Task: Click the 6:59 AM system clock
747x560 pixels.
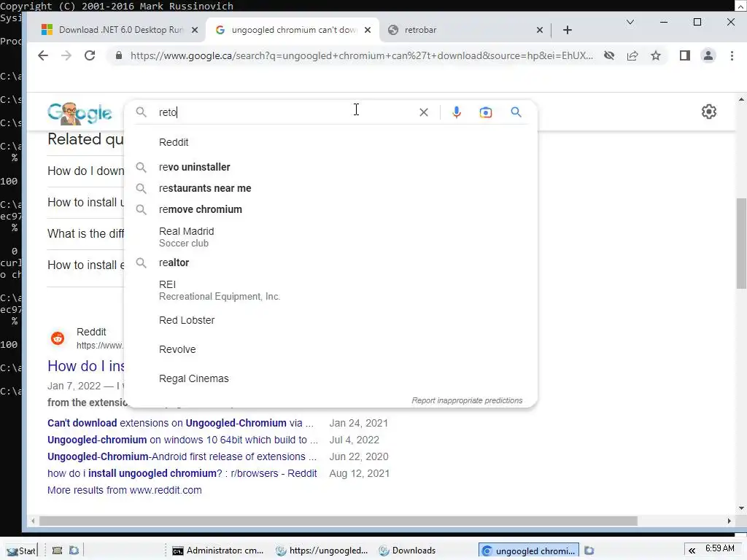Action: coord(719,548)
